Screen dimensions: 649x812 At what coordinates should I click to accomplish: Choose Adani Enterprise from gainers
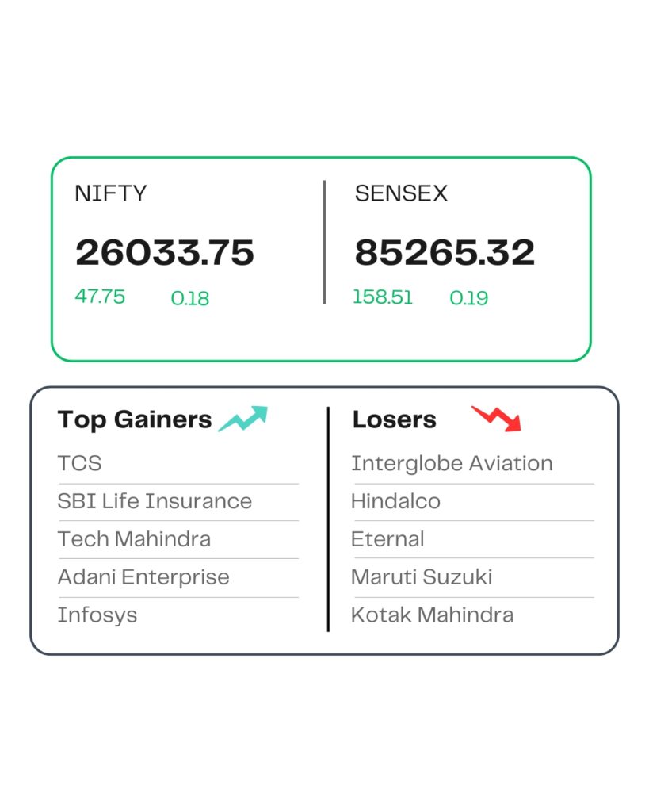(143, 577)
